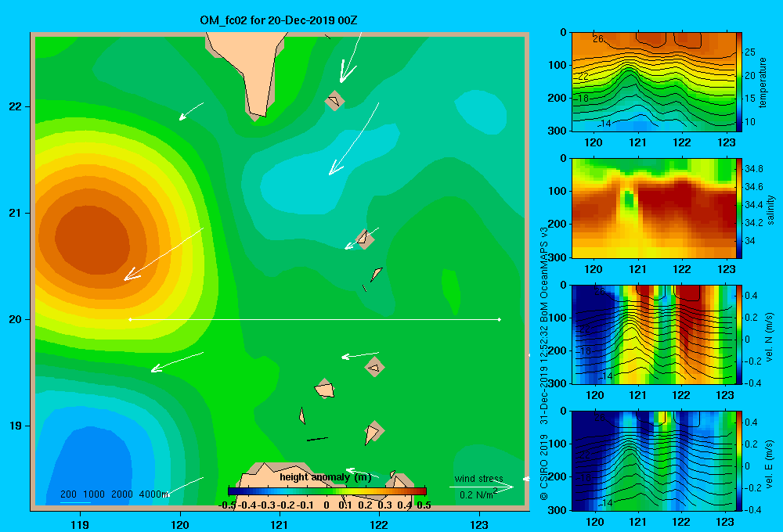Click the white transect line along 20°N
The image size is (783, 532).
[315, 319]
